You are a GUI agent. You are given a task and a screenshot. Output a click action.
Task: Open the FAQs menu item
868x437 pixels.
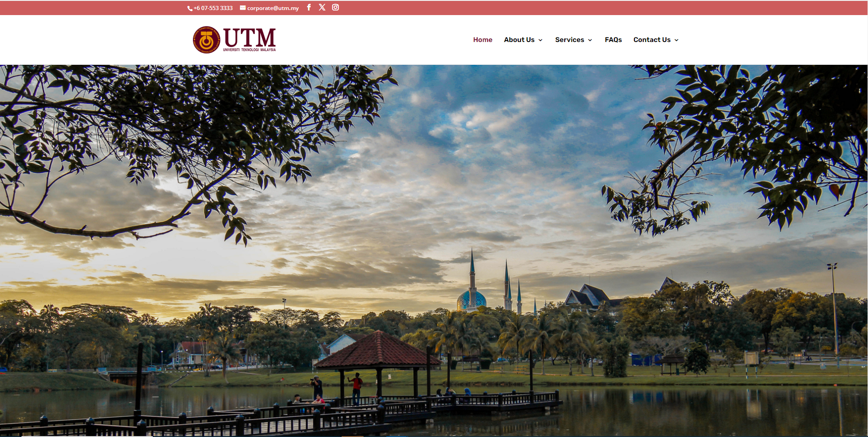click(613, 40)
